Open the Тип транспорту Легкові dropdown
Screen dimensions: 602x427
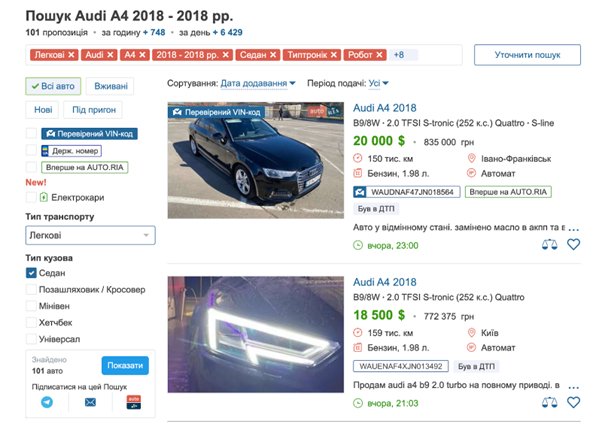(x=90, y=235)
